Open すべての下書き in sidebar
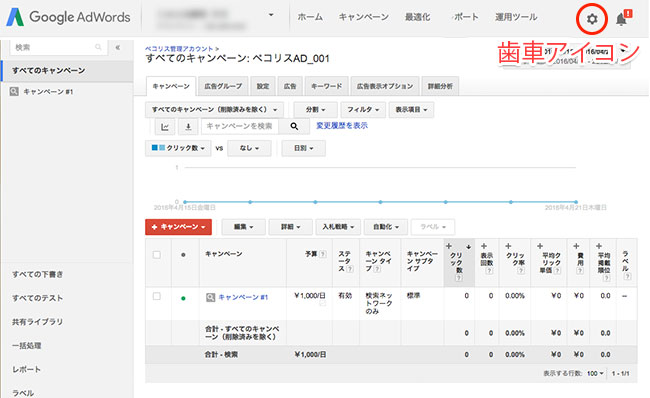Image resolution: width=650 pixels, height=398 pixels. 37,274
